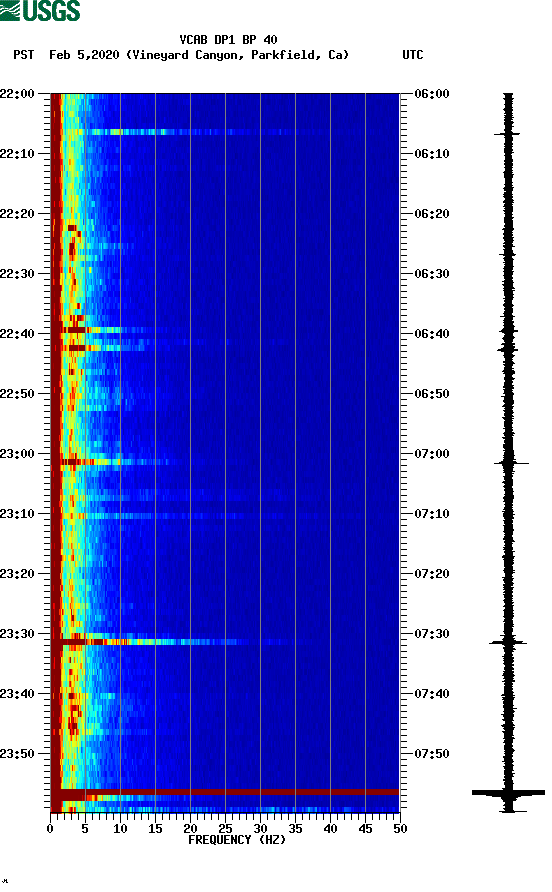Image resolution: width=552 pixels, height=892 pixels.
Task: Click the 30 Hz tick label
Action: coord(260,829)
